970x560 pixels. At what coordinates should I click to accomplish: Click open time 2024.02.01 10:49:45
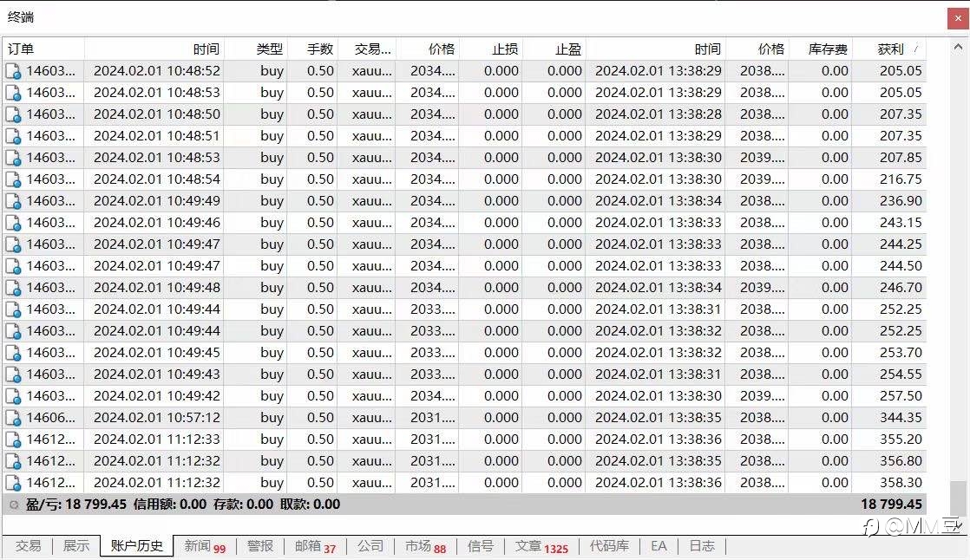(156, 352)
